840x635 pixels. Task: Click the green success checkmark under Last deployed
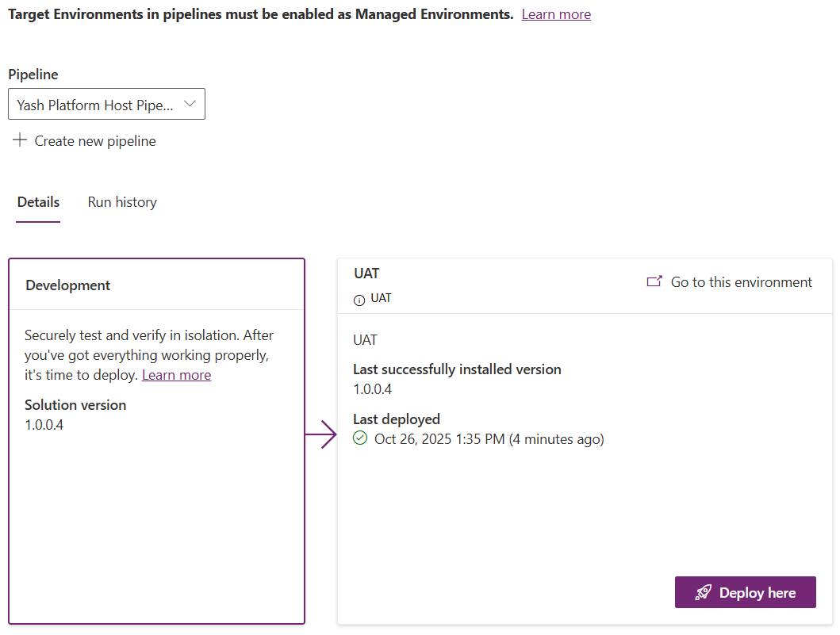(360, 438)
